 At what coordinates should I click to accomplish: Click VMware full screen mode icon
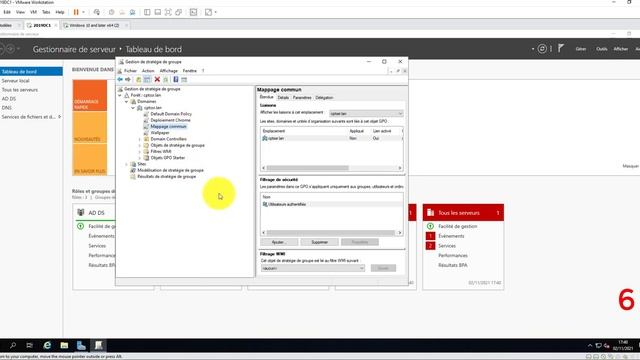pos(168,12)
